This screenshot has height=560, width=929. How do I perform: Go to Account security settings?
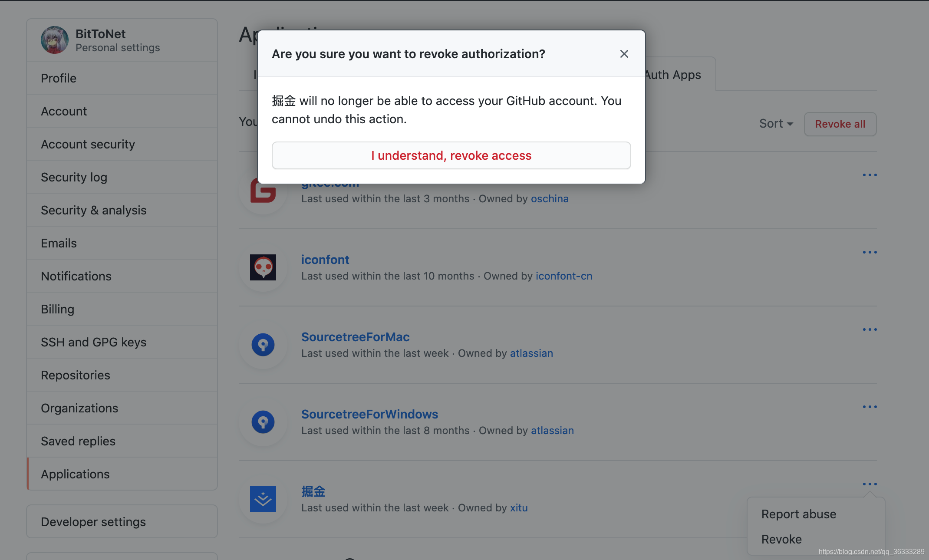tap(122, 144)
